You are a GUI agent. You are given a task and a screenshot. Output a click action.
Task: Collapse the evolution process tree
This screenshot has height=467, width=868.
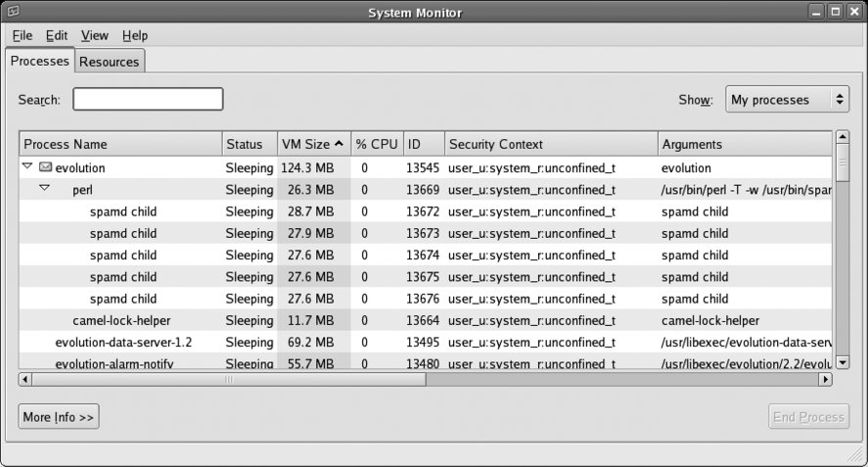(x=27, y=166)
